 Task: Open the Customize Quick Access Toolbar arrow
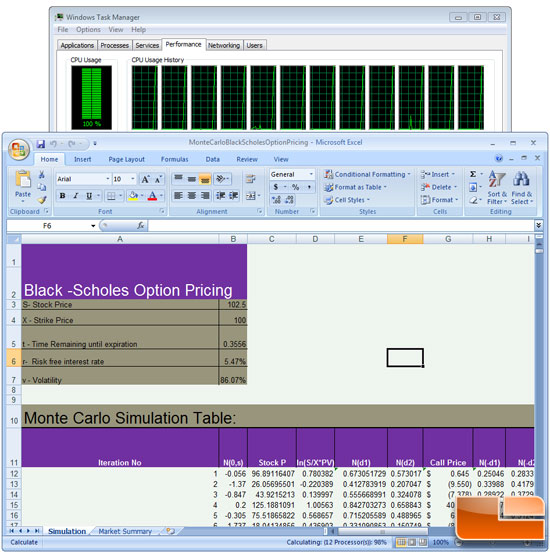[95, 144]
